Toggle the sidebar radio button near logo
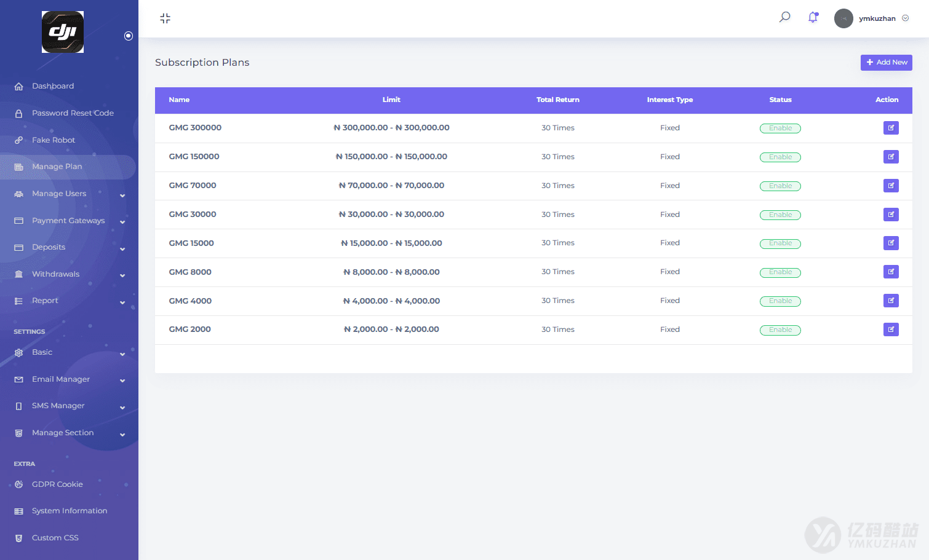929x560 pixels. (128, 36)
